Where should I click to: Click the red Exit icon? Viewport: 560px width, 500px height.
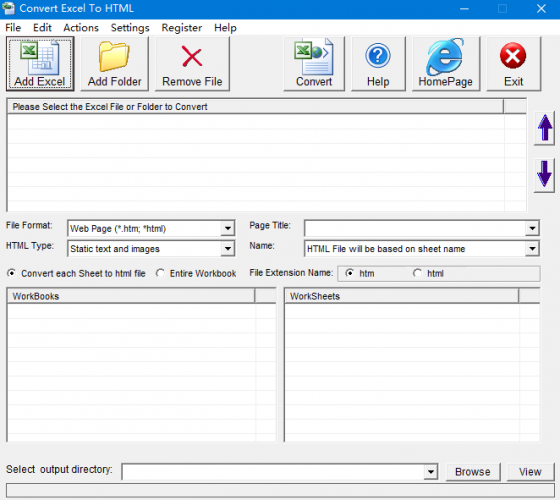click(514, 64)
